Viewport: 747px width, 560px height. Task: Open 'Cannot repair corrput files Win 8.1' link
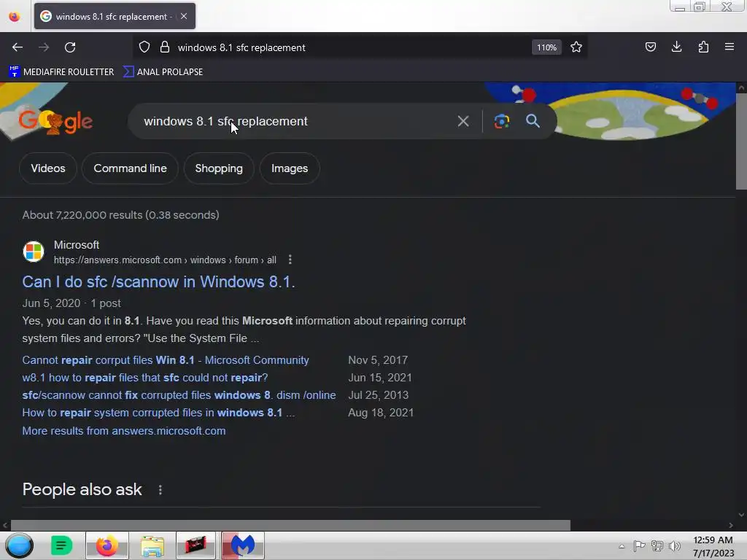(x=166, y=360)
